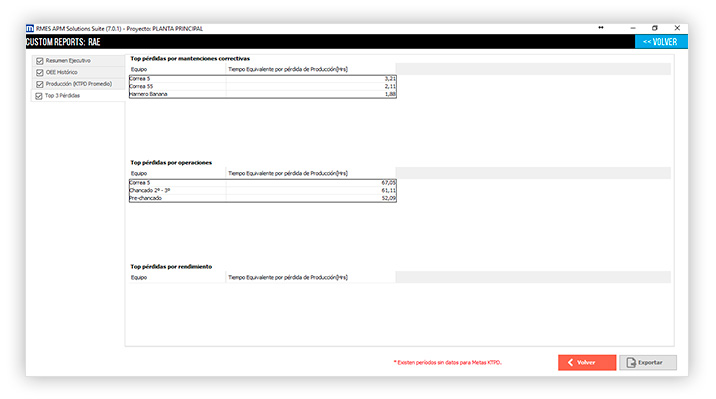This screenshot has width=716, height=399.
Task: Toggle the Top 3 Pérdidas checkbox
Action: coord(39,96)
